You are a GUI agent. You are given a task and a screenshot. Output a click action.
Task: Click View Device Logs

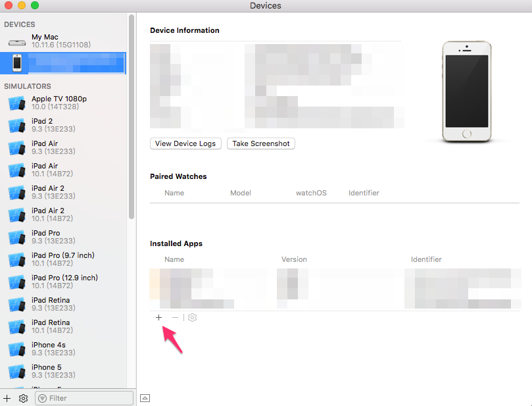tap(185, 143)
